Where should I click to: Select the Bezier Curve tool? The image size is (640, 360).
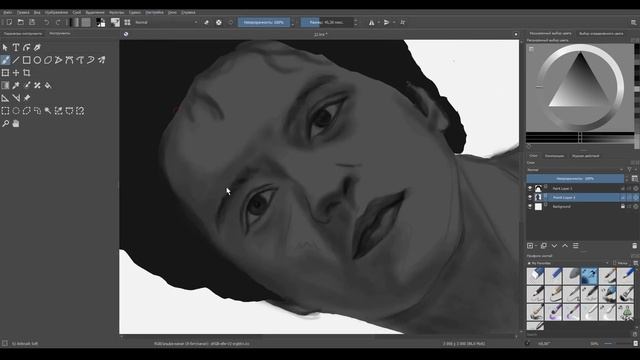(x=69, y=60)
